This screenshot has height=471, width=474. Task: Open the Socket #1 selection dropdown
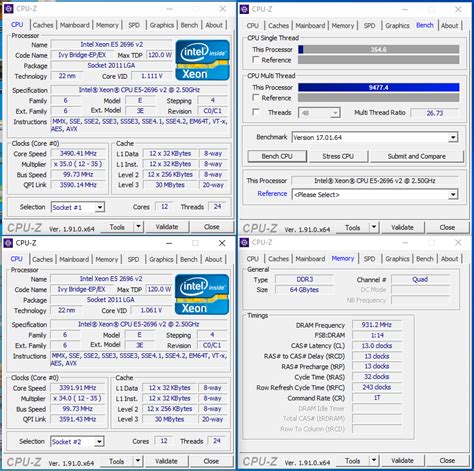(x=78, y=207)
